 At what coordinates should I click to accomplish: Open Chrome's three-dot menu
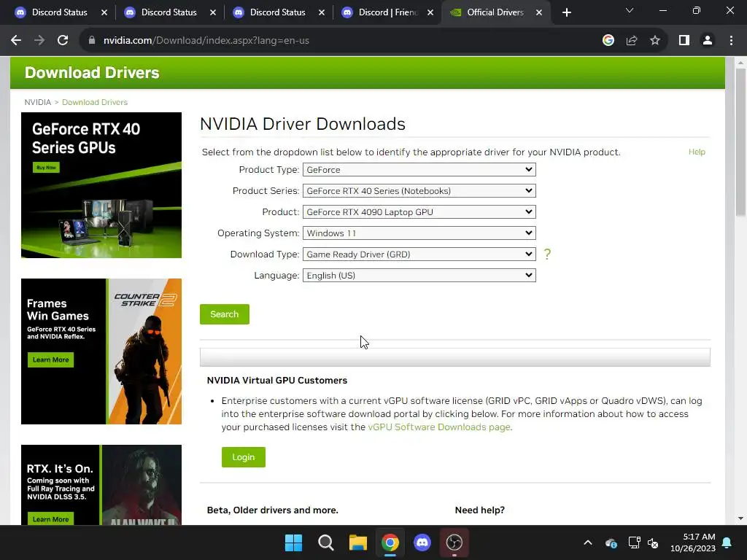(x=731, y=41)
